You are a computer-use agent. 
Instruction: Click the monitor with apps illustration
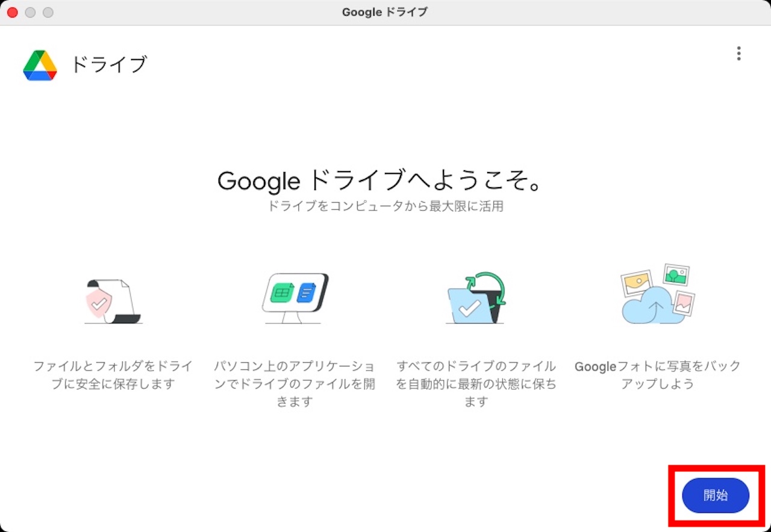coord(295,299)
